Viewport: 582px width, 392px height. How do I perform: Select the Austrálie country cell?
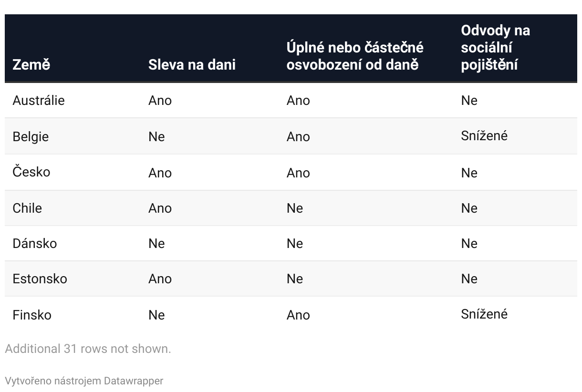pos(39,101)
